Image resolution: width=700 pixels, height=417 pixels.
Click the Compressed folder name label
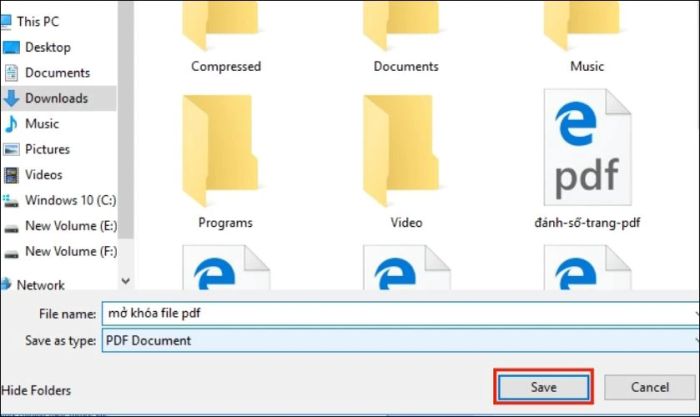point(226,66)
